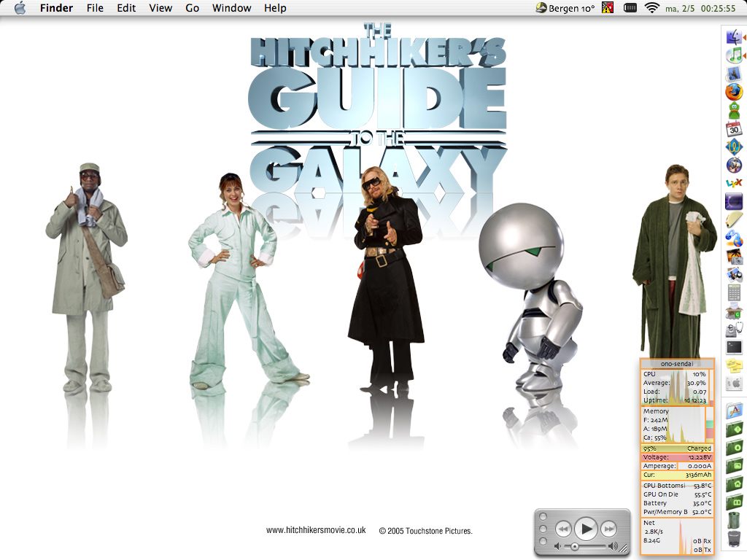Click the 95% Charged battery bar

point(677,448)
